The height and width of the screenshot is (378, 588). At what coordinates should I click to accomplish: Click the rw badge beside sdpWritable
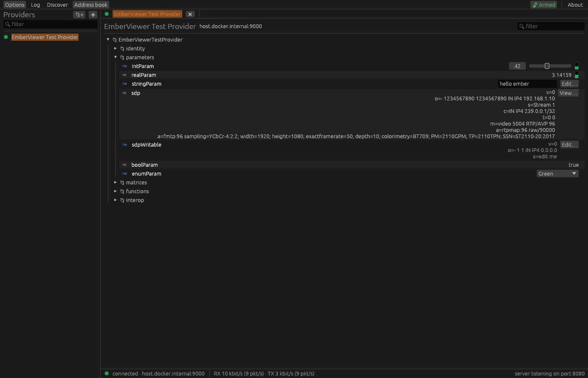click(x=125, y=145)
